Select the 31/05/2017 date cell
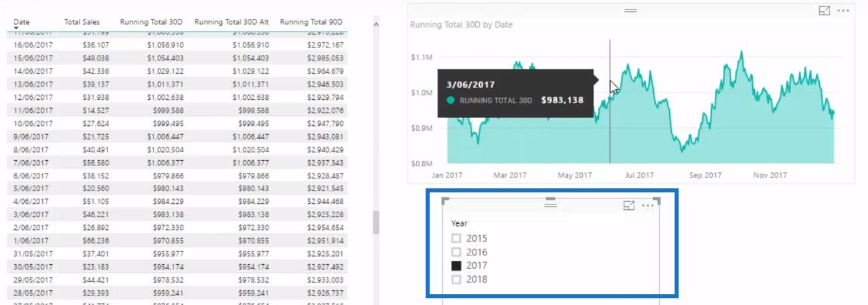 [33, 254]
